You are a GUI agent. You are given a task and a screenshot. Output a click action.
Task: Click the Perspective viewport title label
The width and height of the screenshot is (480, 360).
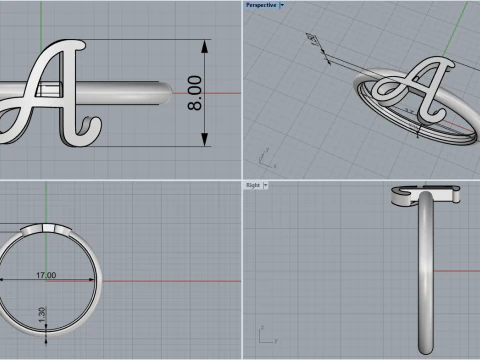coord(261,5)
